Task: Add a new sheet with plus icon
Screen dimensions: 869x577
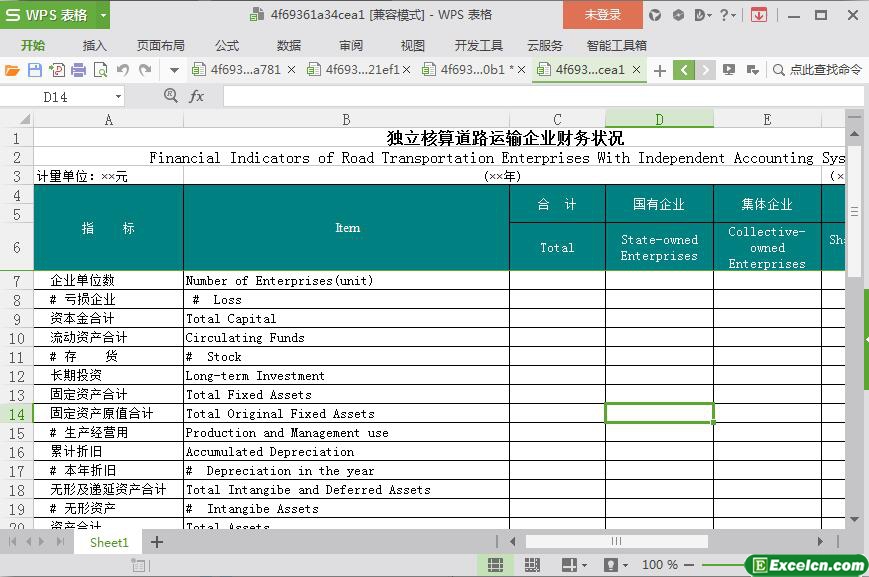Action: (157, 542)
